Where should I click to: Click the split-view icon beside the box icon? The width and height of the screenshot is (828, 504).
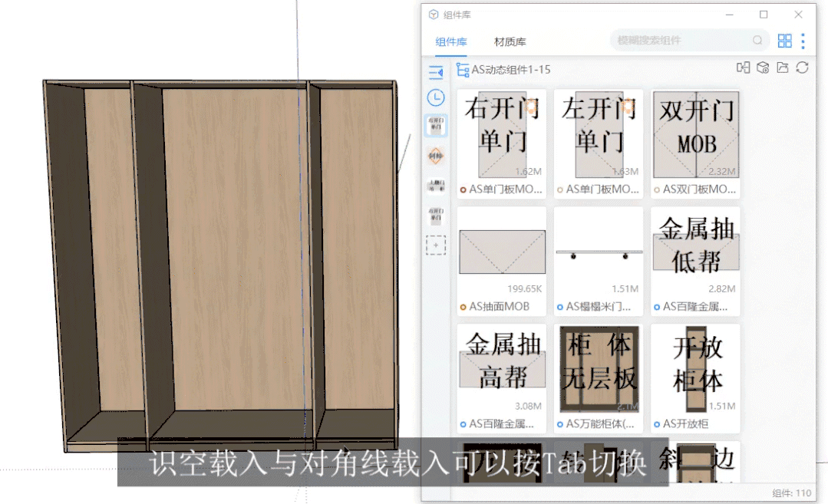tap(743, 68)
